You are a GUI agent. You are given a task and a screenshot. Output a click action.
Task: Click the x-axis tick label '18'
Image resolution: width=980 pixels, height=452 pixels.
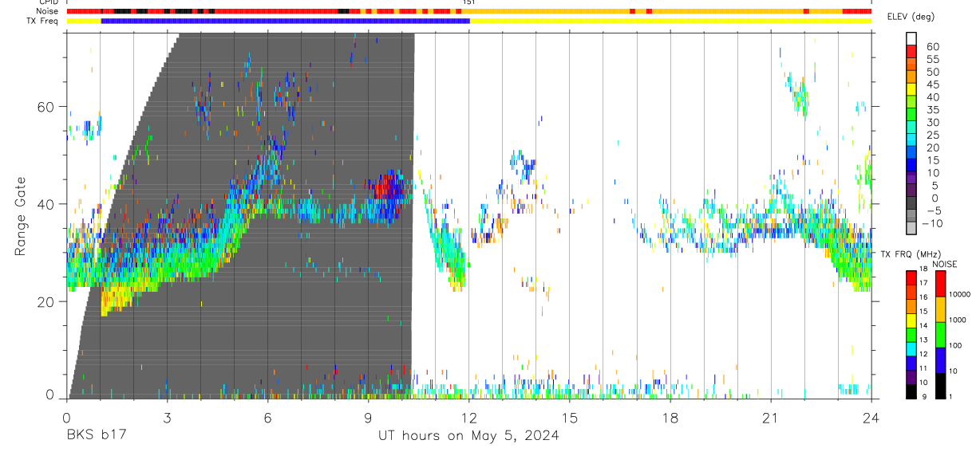[670, 418]
